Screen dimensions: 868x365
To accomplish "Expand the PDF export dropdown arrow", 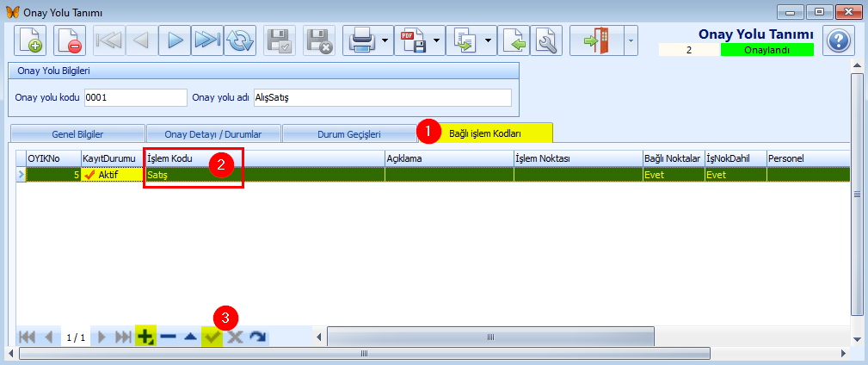I will tap(437, 40).
